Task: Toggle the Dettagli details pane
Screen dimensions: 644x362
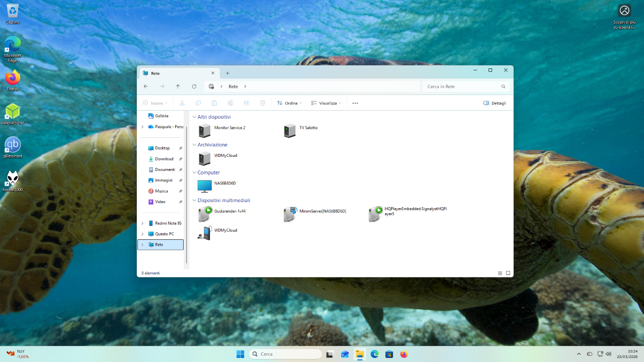Action: [495, 103]
